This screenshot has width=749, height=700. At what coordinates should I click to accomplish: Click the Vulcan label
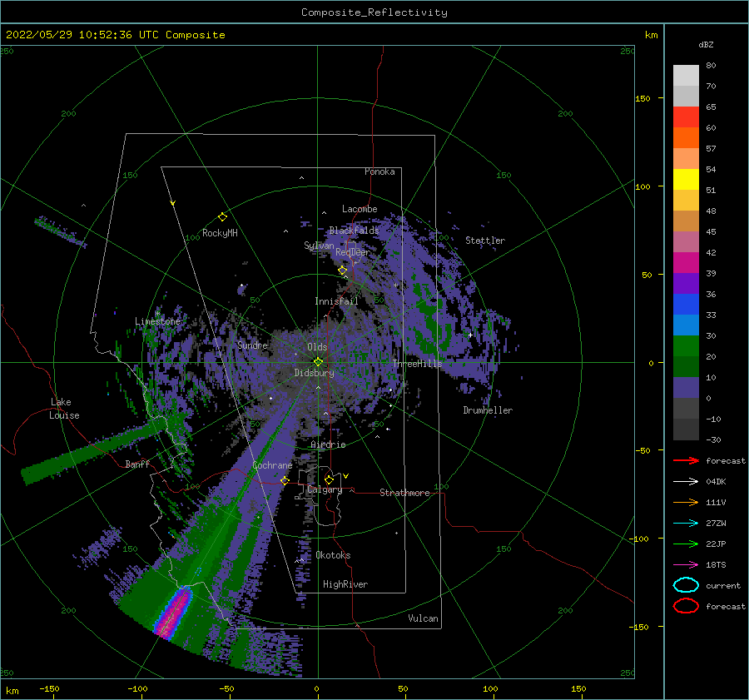pos(423,618)
